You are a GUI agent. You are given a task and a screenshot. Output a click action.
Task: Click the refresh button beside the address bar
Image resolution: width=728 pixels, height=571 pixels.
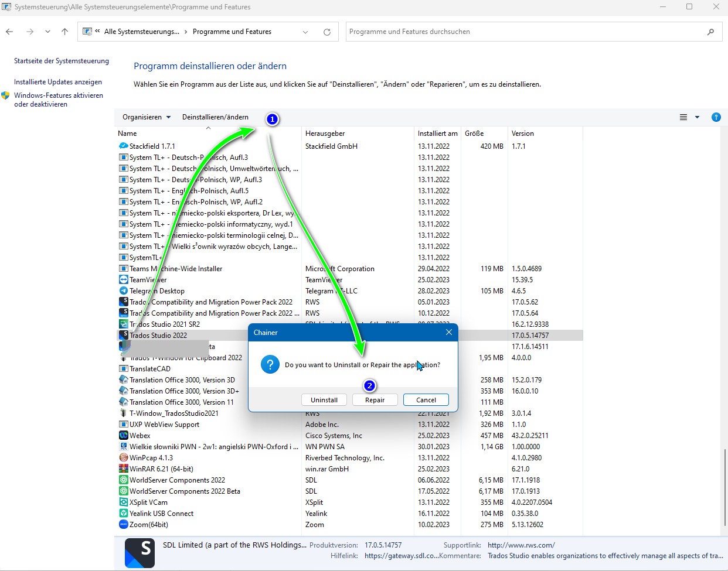tap(327, 32)
